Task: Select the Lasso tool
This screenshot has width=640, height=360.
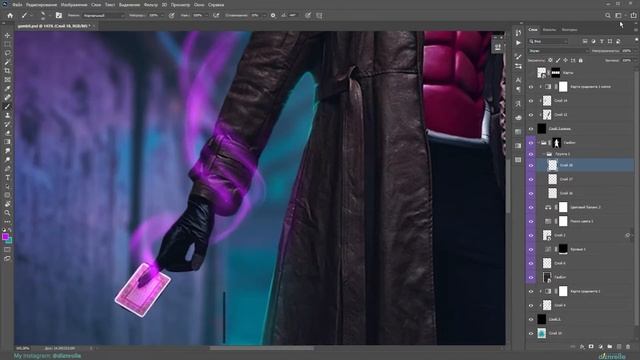Action: click(x=7, y=53)
